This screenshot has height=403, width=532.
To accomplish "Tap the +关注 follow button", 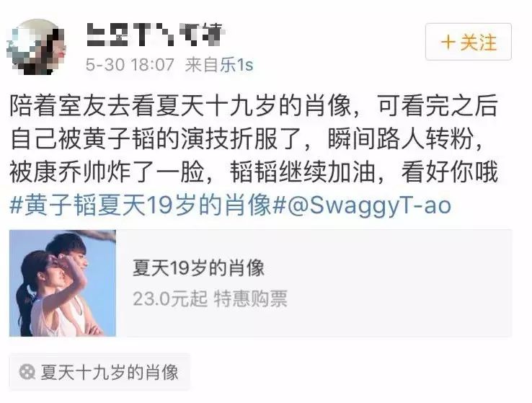I will point(469,42).
